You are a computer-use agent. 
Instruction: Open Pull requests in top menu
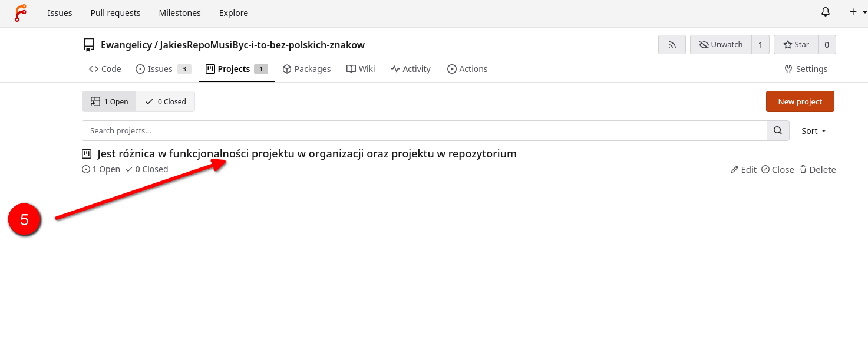115,13
